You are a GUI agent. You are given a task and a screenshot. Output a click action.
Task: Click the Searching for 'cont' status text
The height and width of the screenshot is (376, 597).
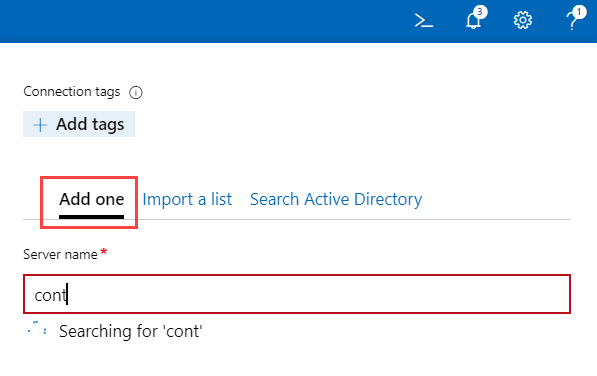click(131, 331)
